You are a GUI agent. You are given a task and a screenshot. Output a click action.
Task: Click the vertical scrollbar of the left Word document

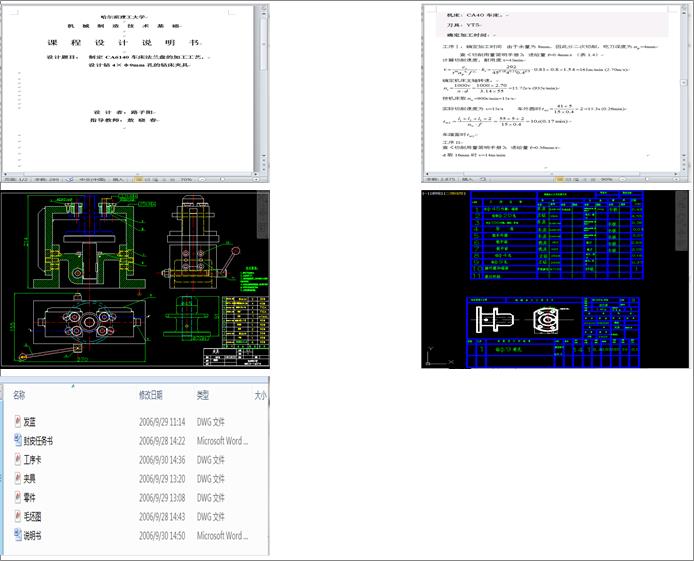point(264,84)
